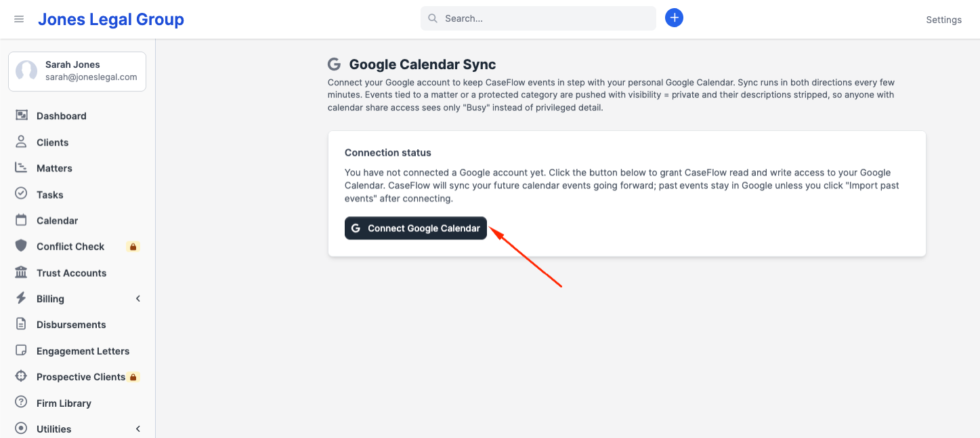
Task: Click Connect Google Calendar button
Action: [416, 228]
